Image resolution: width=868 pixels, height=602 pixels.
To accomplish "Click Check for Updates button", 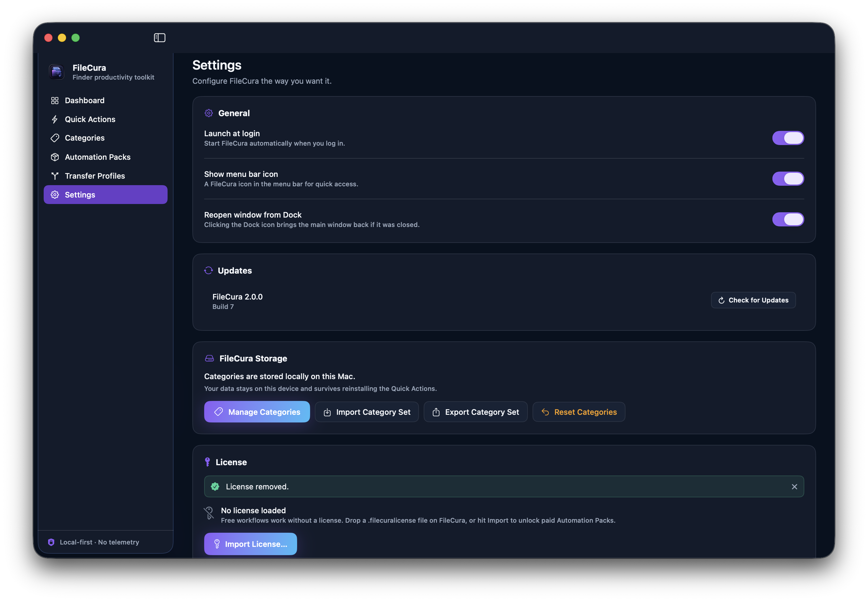I will tap(753, 300).
